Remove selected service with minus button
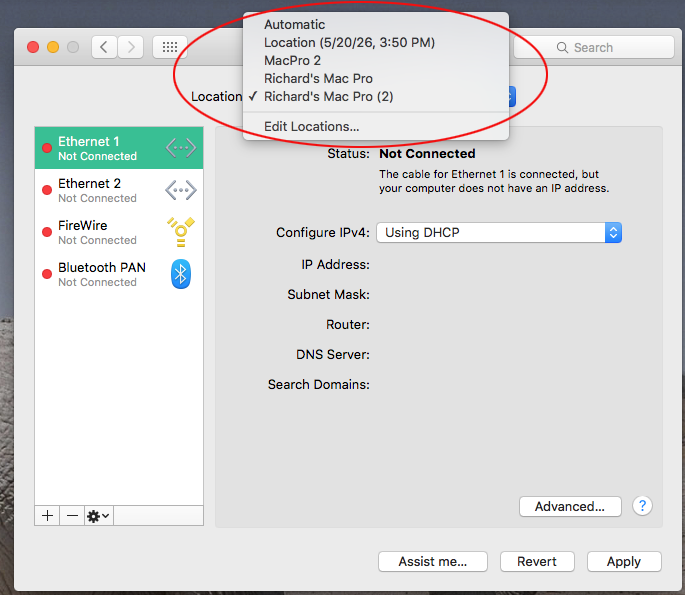 [x=72, y=516]
